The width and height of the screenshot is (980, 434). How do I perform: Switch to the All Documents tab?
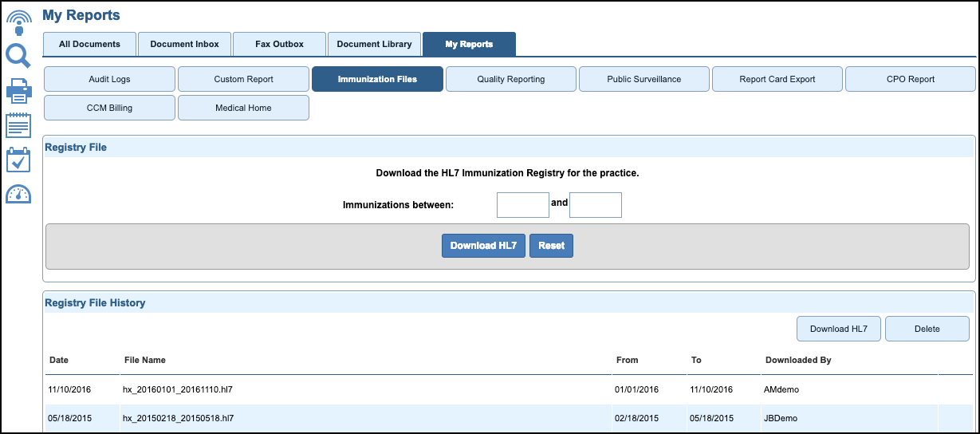(89, 45)
